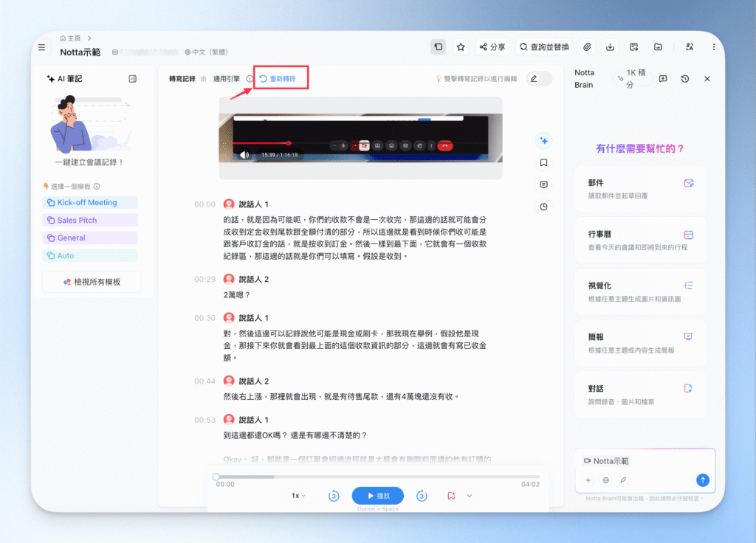The height and width of the screenshot is (543, 756).
Task: Open the attachment paperclip icon
Action: tap(587, 46)
